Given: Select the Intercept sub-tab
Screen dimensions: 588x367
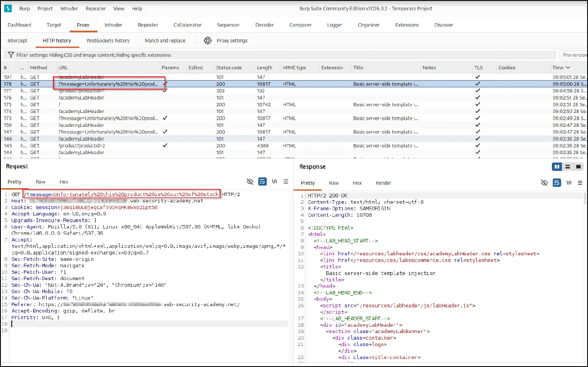Looking at the screenshot, I should [17, 41].
